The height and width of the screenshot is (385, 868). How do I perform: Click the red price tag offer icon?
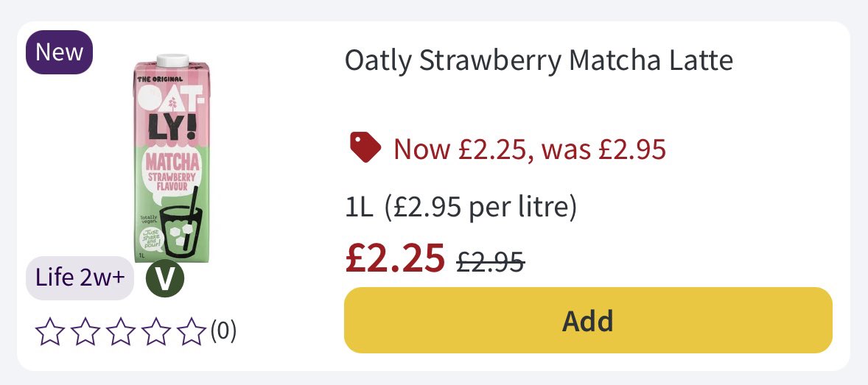(x=364, y=148)
